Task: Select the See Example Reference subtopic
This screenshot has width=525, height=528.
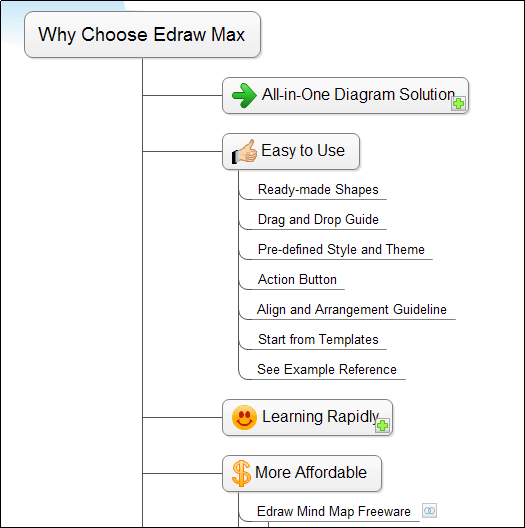Action: point(327,369)
